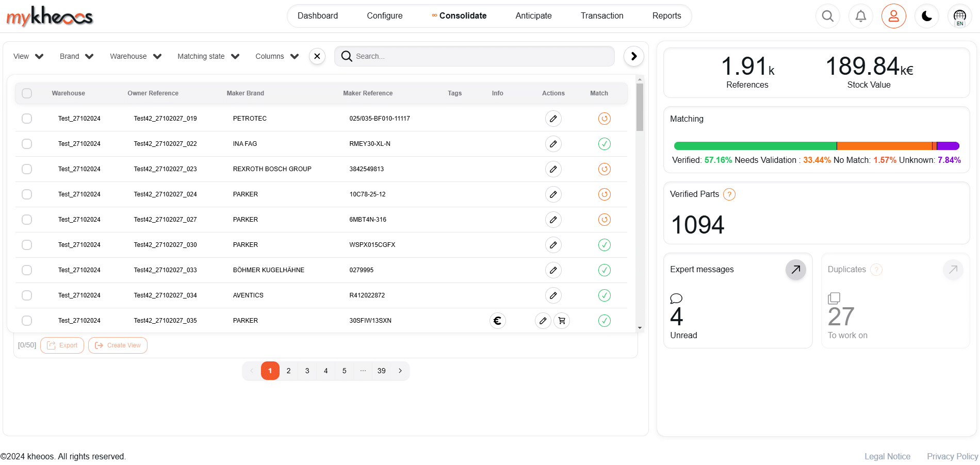Switch to the Anticipate tab
Viewport: 980px width, 465px height.
coord(533,16)
